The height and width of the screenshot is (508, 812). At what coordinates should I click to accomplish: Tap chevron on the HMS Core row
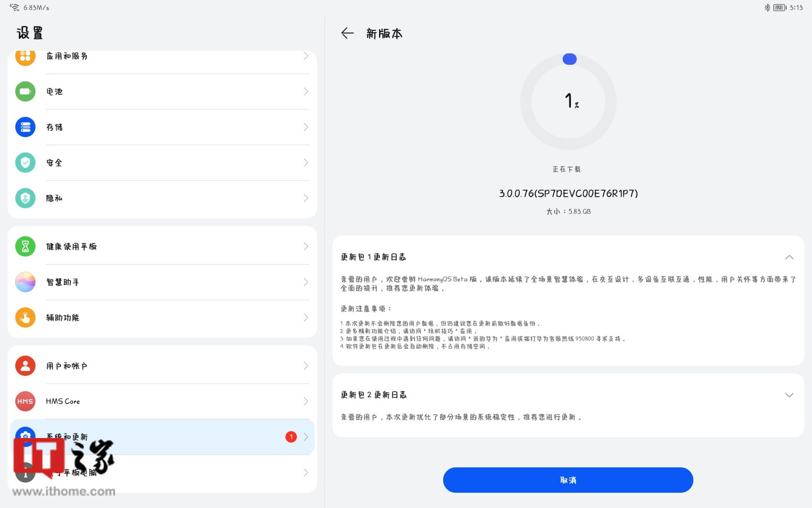pos(306,401)
